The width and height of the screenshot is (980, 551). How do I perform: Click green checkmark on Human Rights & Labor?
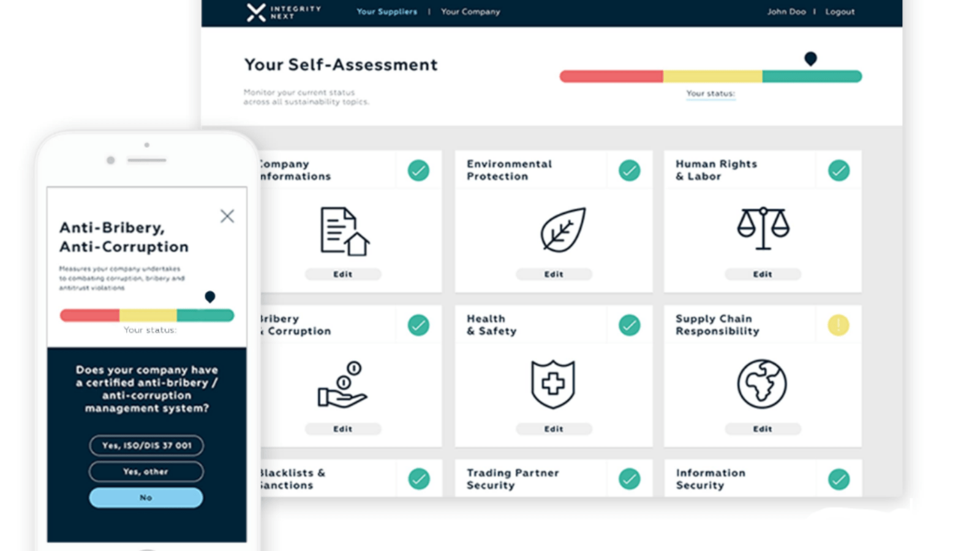pos(839,170)
